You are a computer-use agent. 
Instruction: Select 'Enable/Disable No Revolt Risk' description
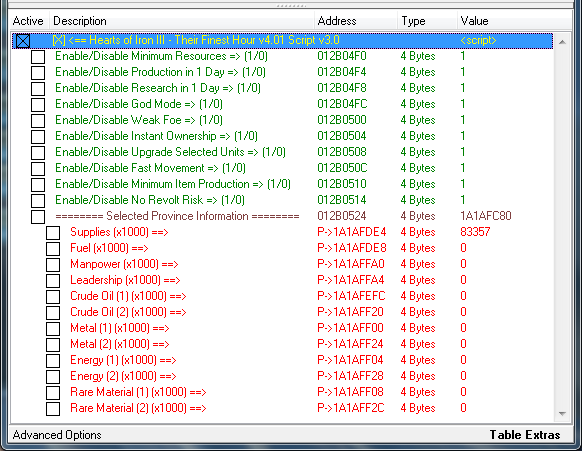point(150,200)
